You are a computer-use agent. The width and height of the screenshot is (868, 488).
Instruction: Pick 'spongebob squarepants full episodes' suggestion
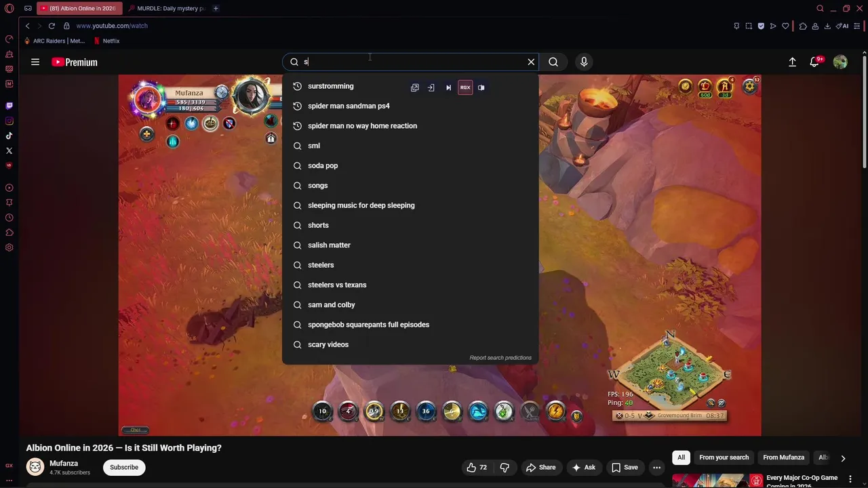[x=410, y=325]
